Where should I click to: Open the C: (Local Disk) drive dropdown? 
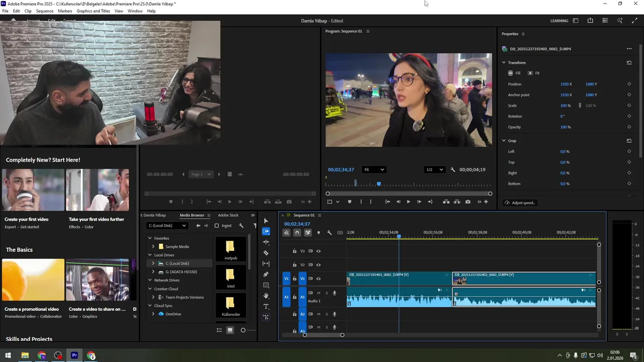(167, 226)
